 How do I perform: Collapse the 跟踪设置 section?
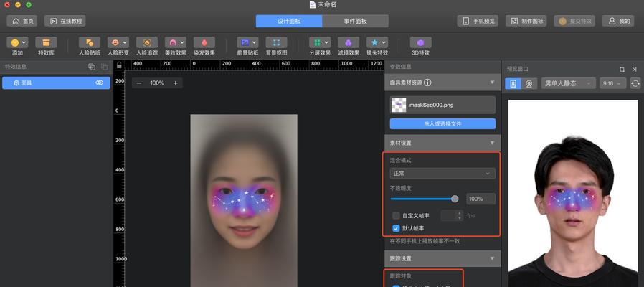tap(492, 258)
